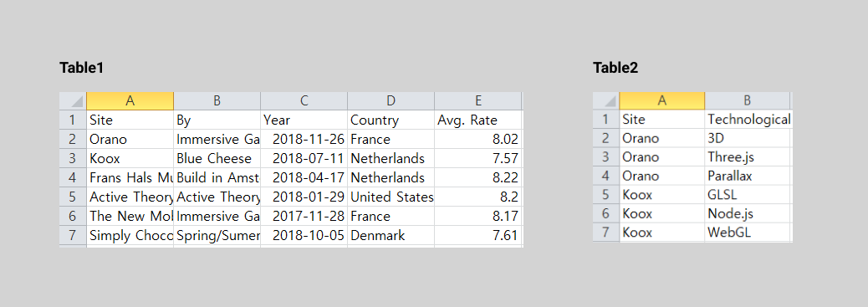This screenshot has width=868, height=307.
Task: Click the Three.js cell in Table2
Action: (x=749, y=156)
